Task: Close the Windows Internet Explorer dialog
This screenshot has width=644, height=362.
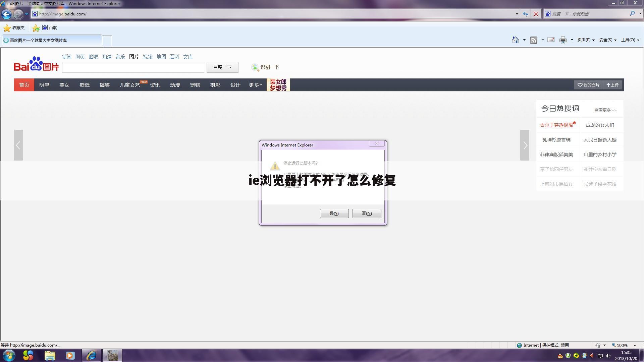Action: 377,143
